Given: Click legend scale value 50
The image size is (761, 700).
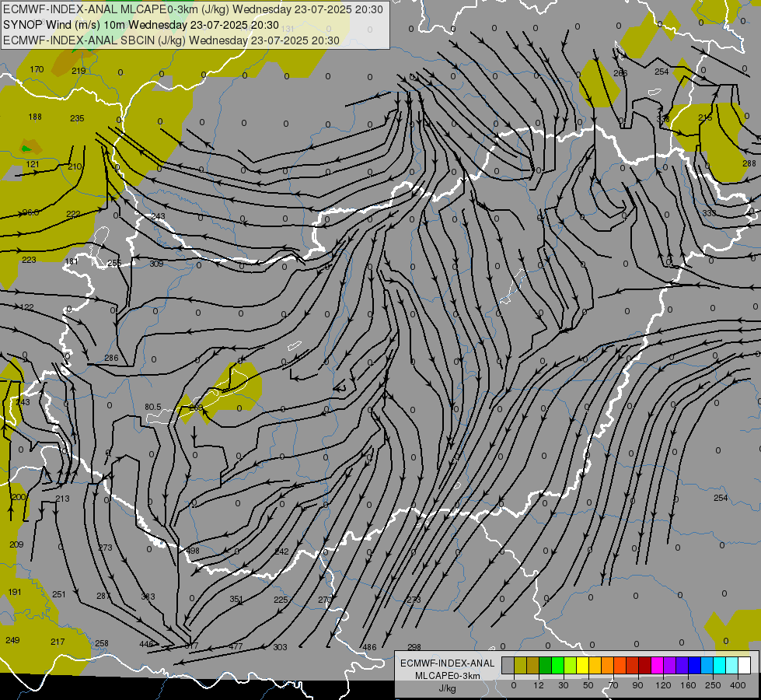Looking at the screenshot, I should click(x=588, y=685).
